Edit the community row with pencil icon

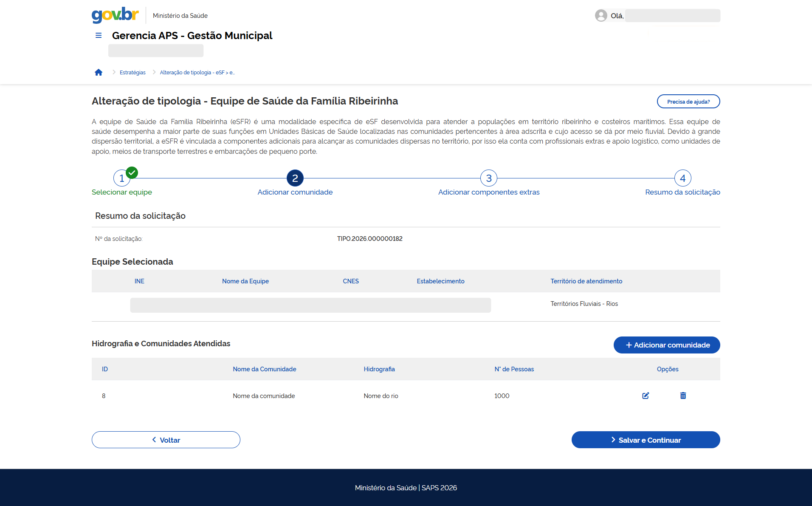tap(646, 396)
